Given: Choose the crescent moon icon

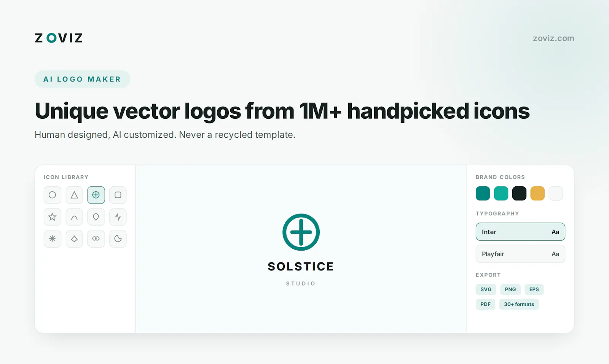Looking at the screenshot, I should [118, 238].
